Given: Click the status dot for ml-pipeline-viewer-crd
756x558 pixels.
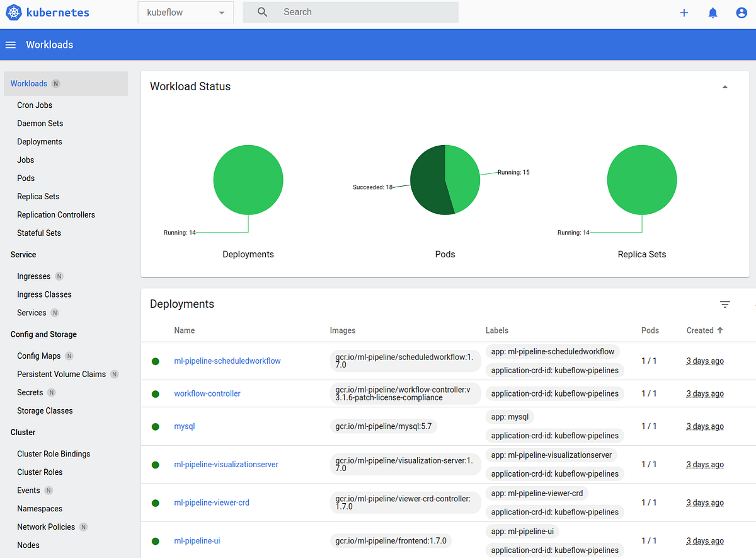Looking at the screenshot, I should pyautogui.click(x=156, y=503).
